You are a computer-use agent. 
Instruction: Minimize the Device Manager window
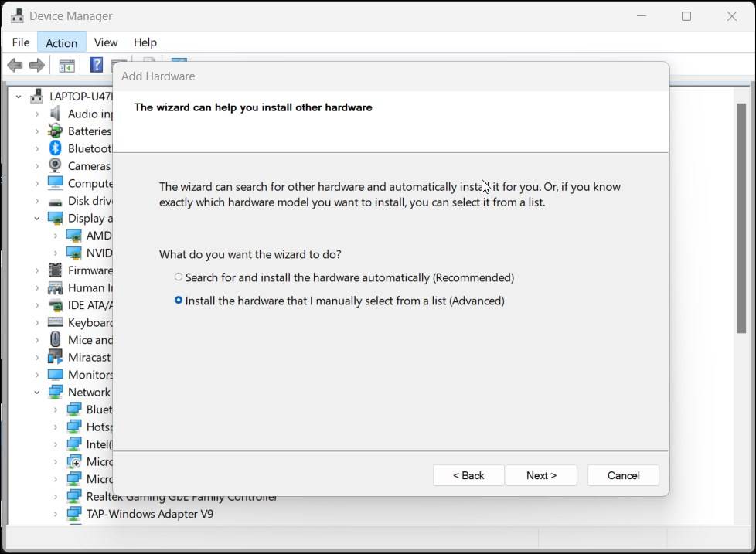642,16
